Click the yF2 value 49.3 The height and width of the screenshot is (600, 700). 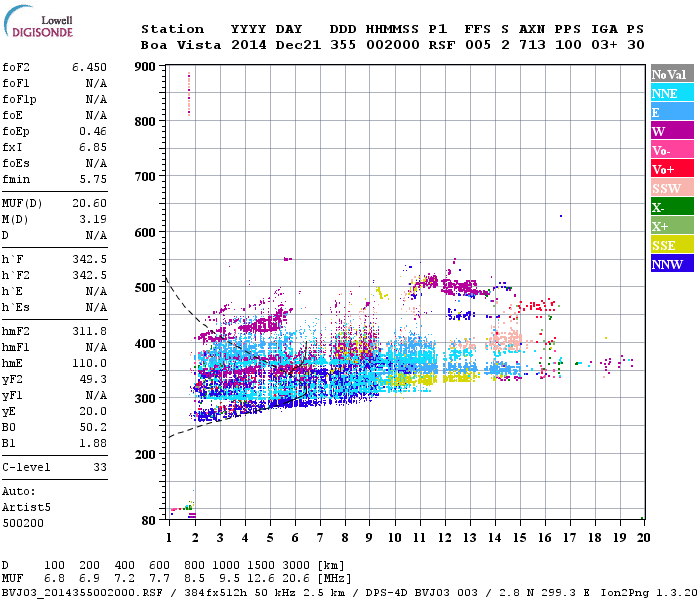93,379
